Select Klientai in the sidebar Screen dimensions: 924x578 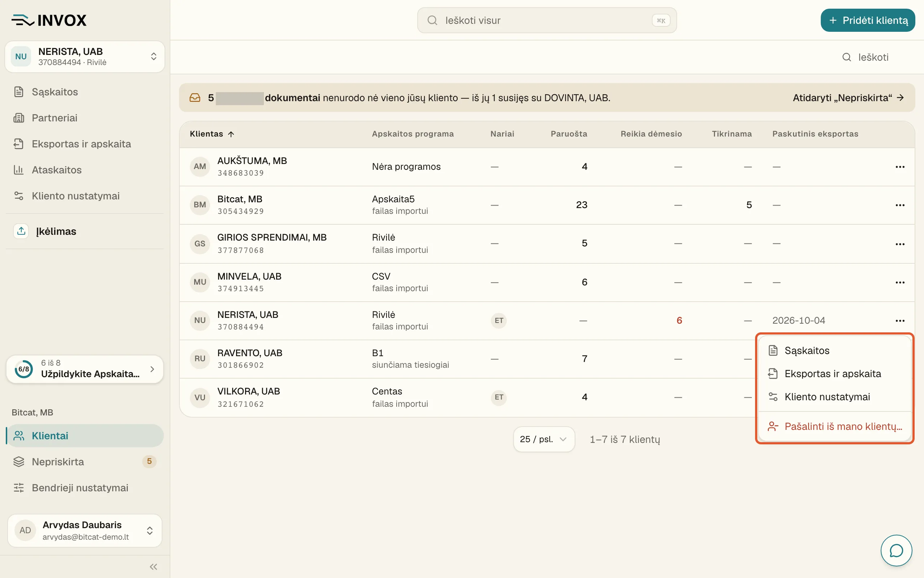(x=85, y=436)
